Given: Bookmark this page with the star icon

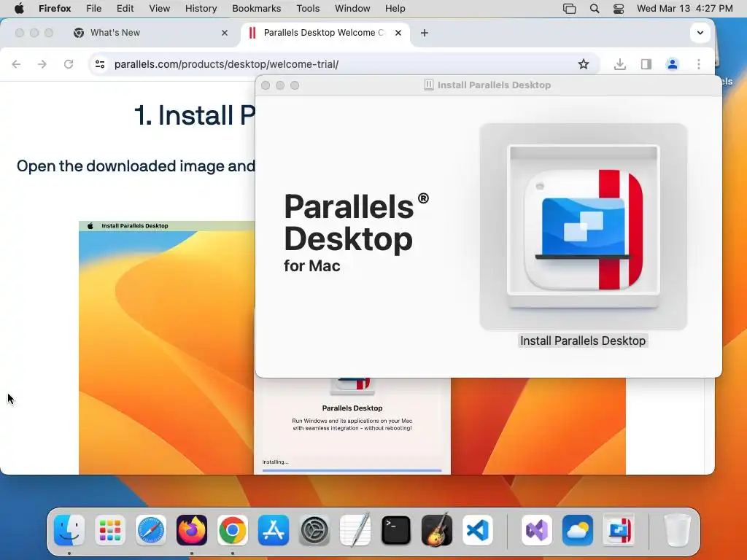Looking at the screenshot, I should pyautogui.click(x=583, y=64).
